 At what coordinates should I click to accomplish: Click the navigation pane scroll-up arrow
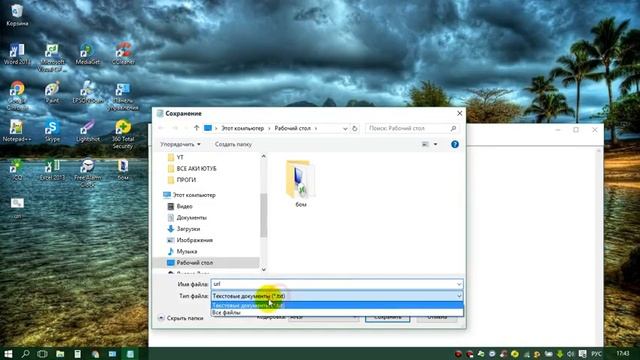(263, 156)
